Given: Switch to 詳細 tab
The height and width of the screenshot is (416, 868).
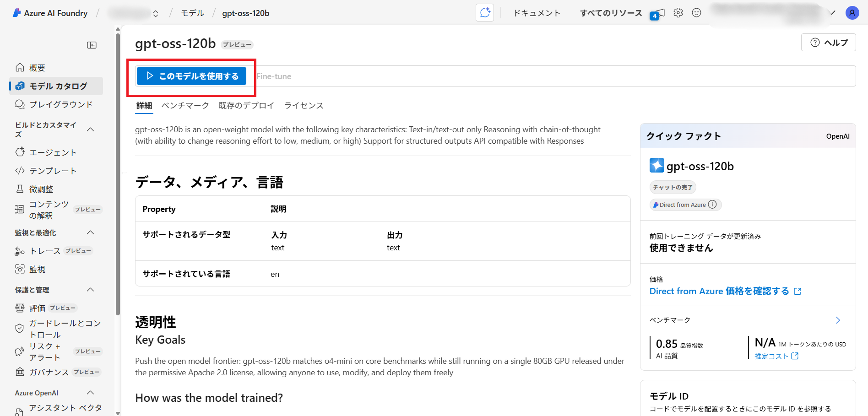Looking at the screenshot, I should 144,106.
